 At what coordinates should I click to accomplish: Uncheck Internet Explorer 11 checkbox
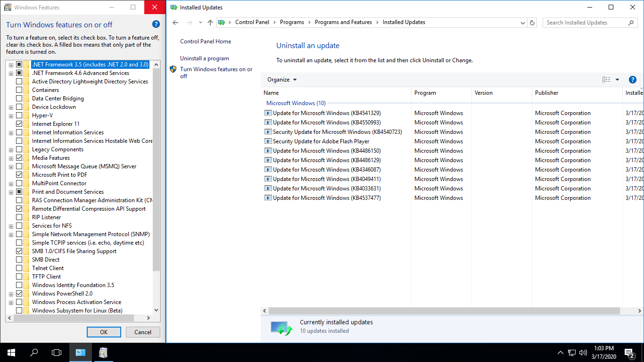(x=19, y=124)
